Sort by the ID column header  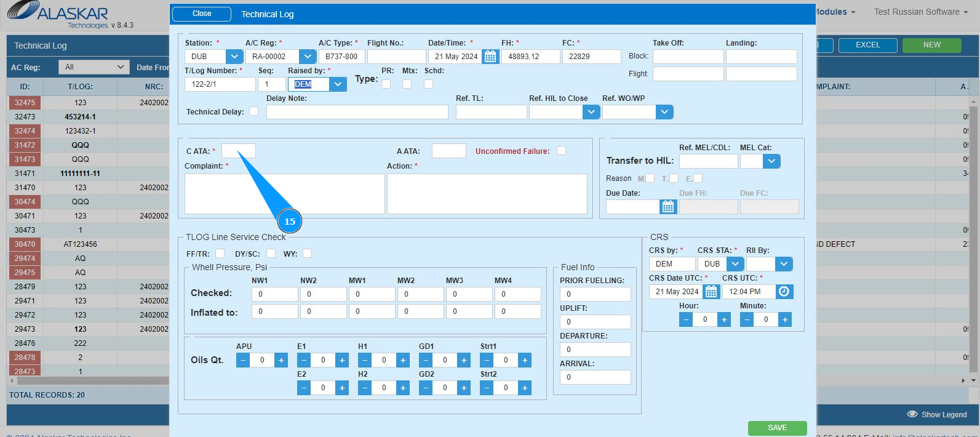pos(25,87)
